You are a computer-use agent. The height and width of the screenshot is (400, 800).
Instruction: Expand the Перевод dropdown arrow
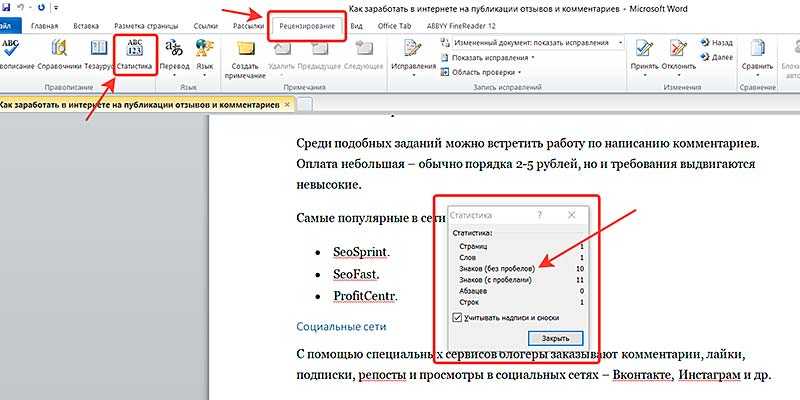174,75
